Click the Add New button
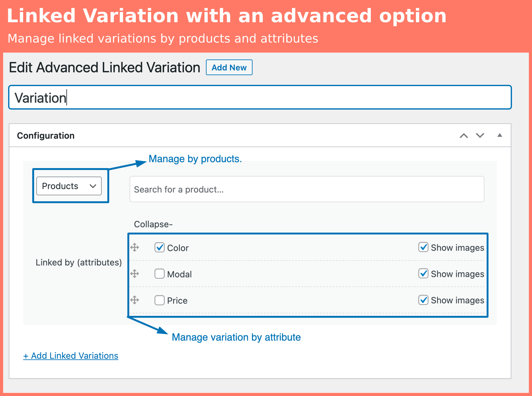This screenshot has height=396, width=532. tap(229, 67)
